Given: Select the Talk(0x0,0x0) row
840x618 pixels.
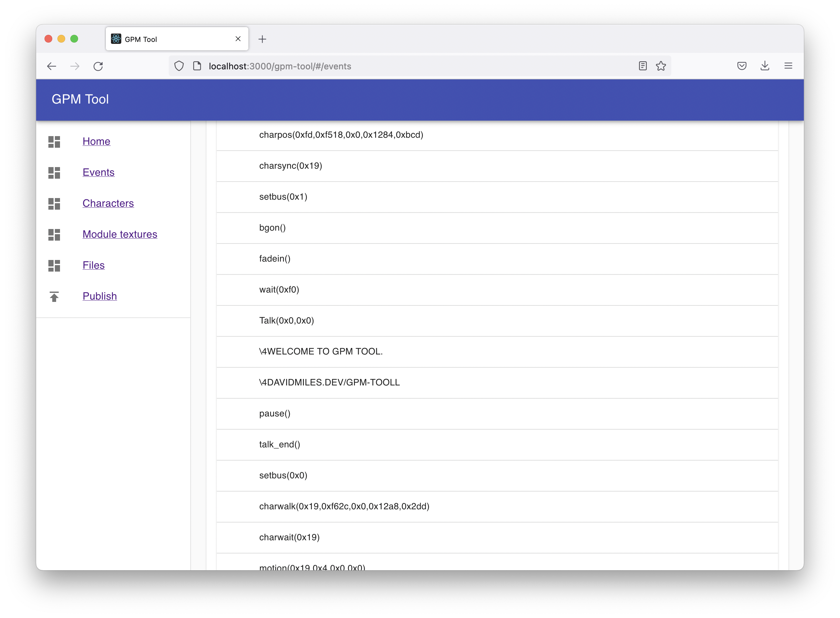Looking at the screenshot, I should [x=497, y=321].
